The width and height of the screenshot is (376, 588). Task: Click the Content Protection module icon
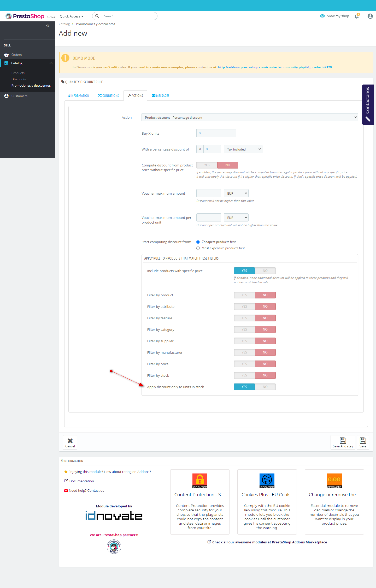coord(200,481)
